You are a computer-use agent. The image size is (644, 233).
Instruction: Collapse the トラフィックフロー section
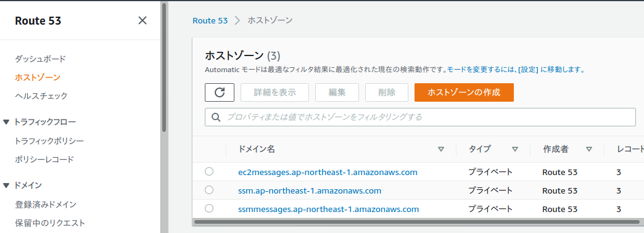(x=6, y=122)
